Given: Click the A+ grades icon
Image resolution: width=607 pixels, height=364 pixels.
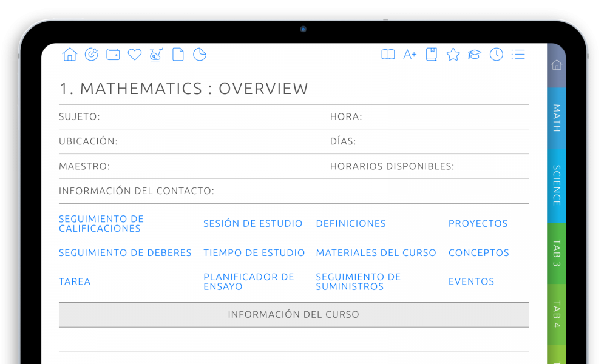Looking at the screenshot, I should coord(410,55).
